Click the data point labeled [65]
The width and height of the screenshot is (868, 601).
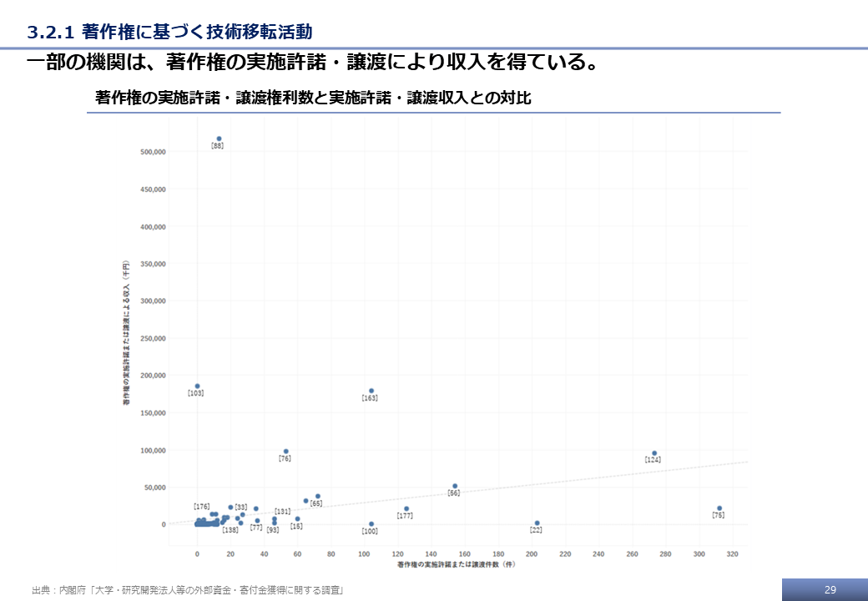click(317, 496)
